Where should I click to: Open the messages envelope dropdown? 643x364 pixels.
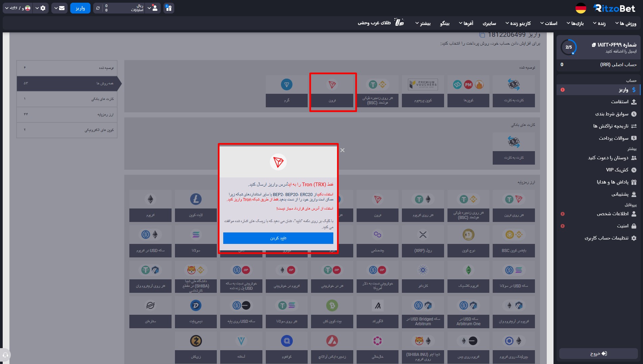(x=59, y=8)
